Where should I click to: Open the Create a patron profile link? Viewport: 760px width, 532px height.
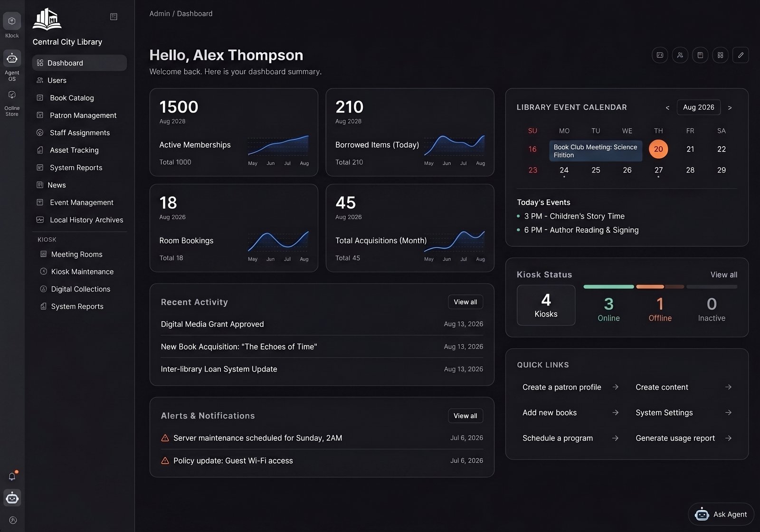[570, 387]
